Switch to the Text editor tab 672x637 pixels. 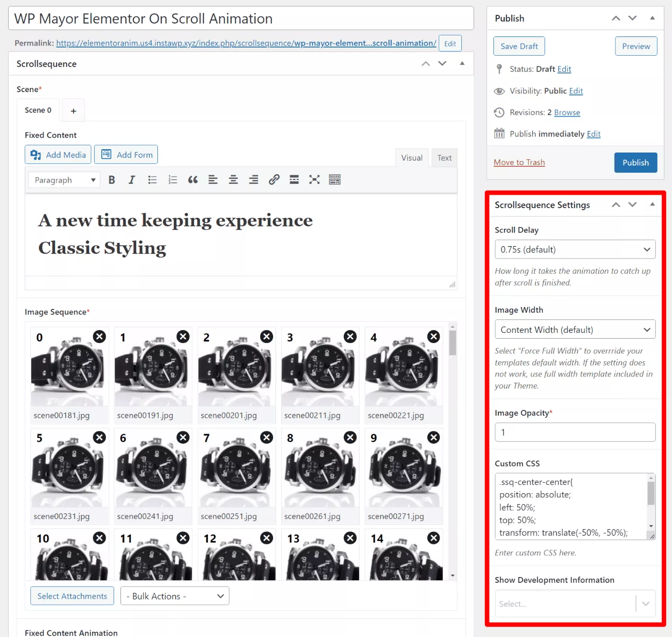click(444, 158)
